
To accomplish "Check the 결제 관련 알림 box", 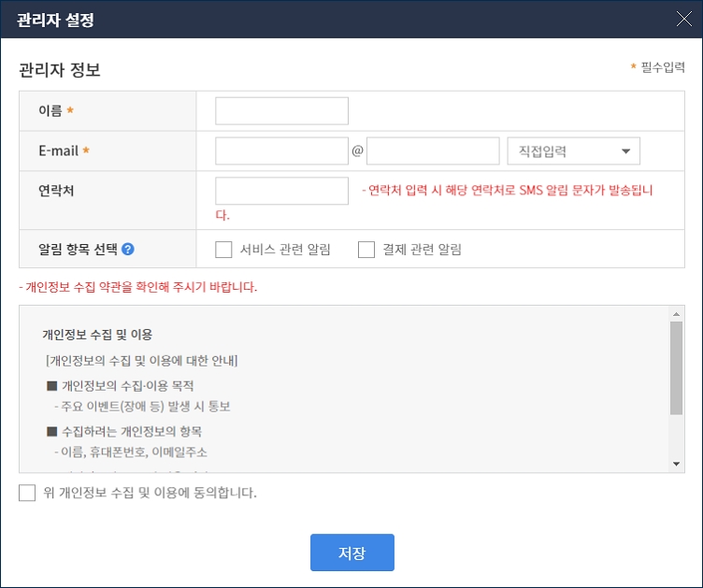I will (x=366, y=250).
